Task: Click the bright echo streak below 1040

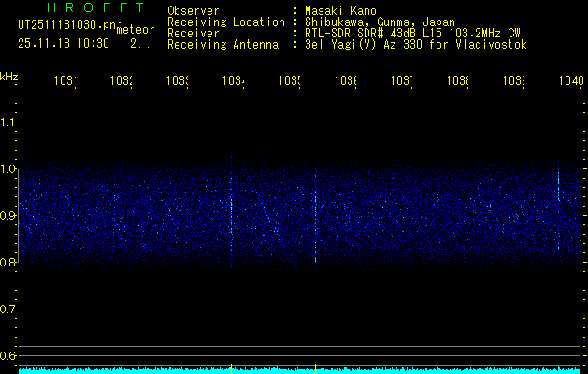Action: tap(558, 185)
